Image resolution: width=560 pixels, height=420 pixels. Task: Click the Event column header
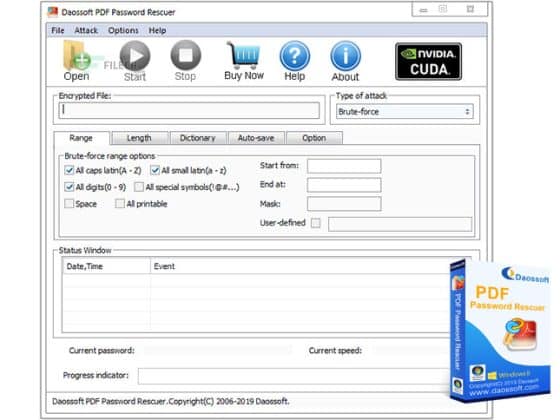pos(300,266)
